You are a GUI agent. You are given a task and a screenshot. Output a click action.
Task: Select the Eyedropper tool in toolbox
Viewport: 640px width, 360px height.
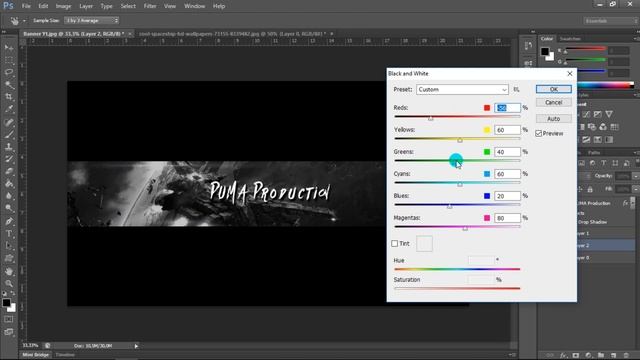point(9,109)
